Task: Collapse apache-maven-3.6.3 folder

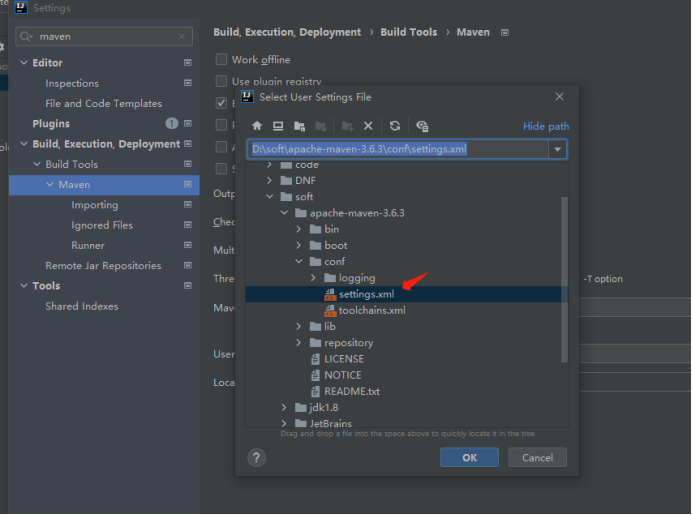Action: coord(284,213)
